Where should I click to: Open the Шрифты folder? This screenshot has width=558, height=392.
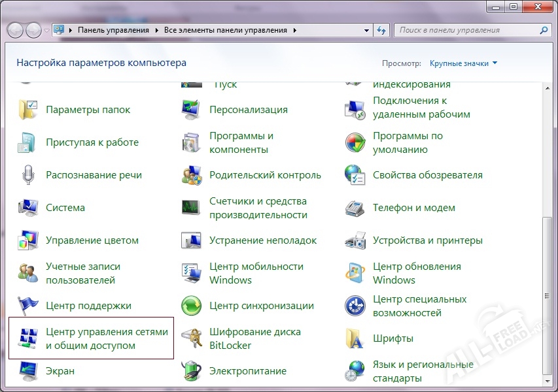pos(392,338)
